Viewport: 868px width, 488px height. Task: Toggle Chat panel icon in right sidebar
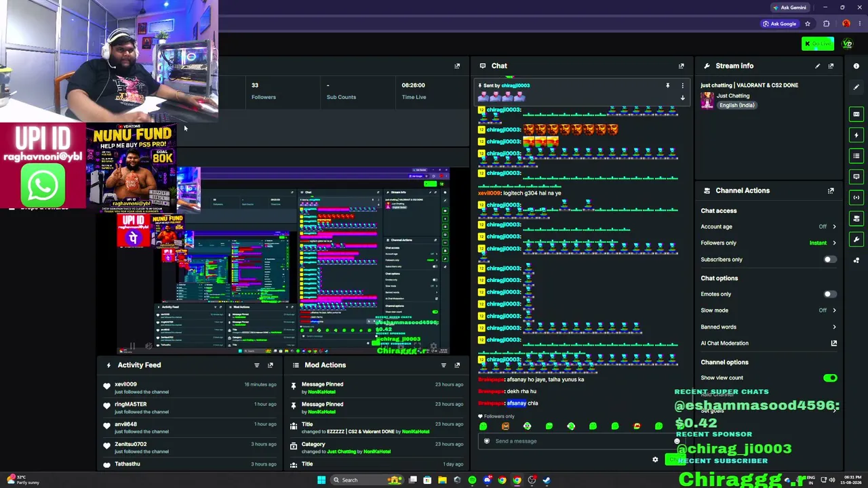856,176
